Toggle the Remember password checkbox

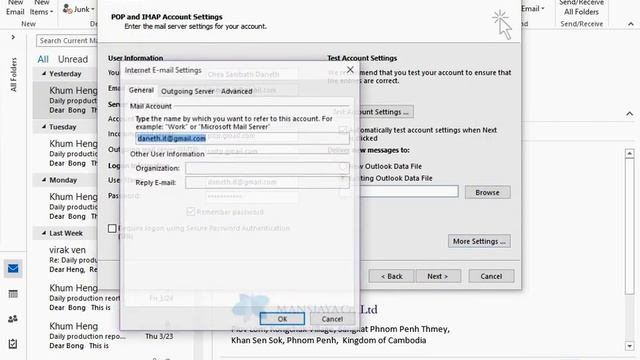click(x=191, y=211)
